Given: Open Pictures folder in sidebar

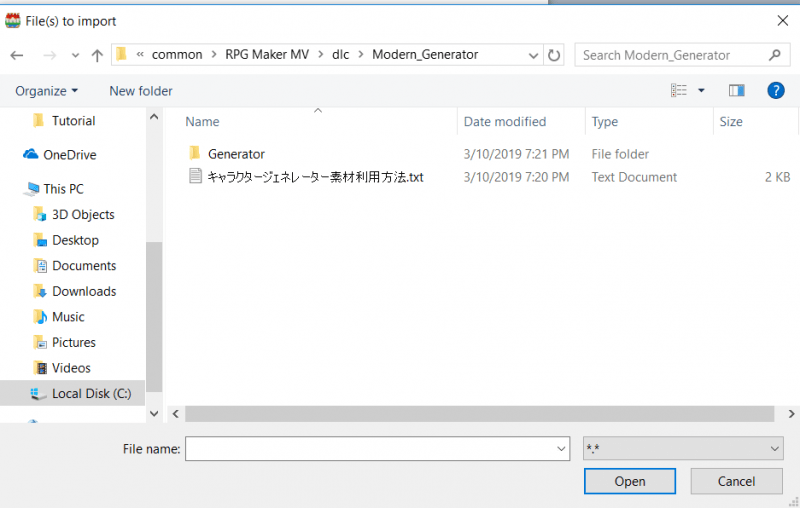Looking at the screenshot, I should 74,342.
